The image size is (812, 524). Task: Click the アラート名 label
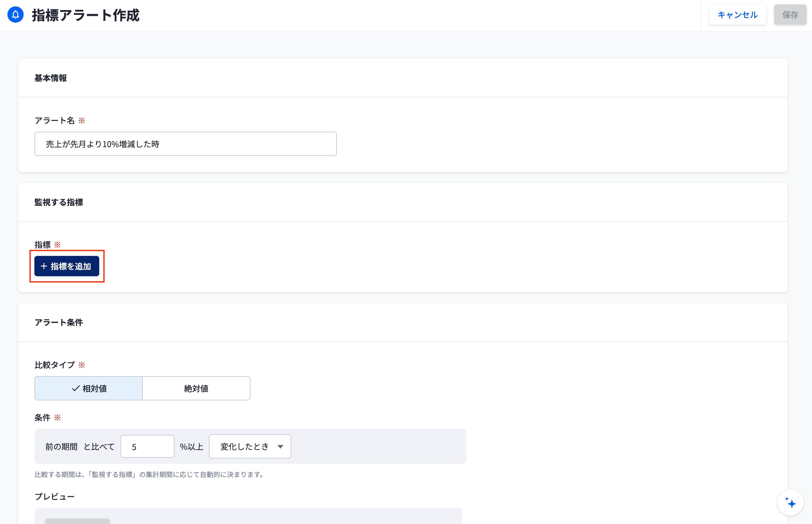tap(55, 121)
